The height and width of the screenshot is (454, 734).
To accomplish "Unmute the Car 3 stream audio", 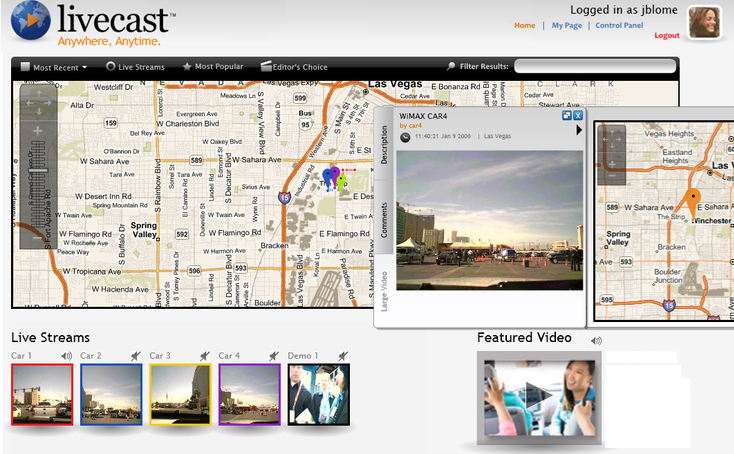I will [205, 356].
